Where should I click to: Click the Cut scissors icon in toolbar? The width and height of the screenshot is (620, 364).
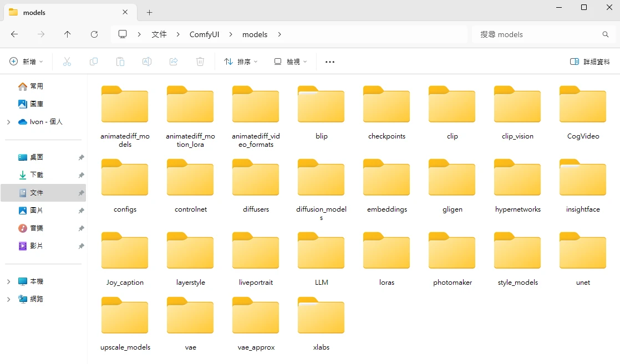pyautogui.click(x=67, y=61)
